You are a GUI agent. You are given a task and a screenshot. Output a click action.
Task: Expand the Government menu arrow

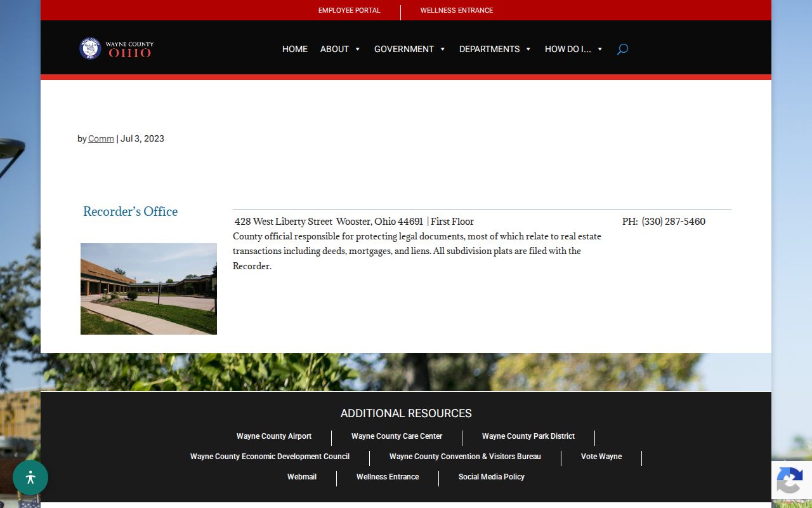pos(443,50)
